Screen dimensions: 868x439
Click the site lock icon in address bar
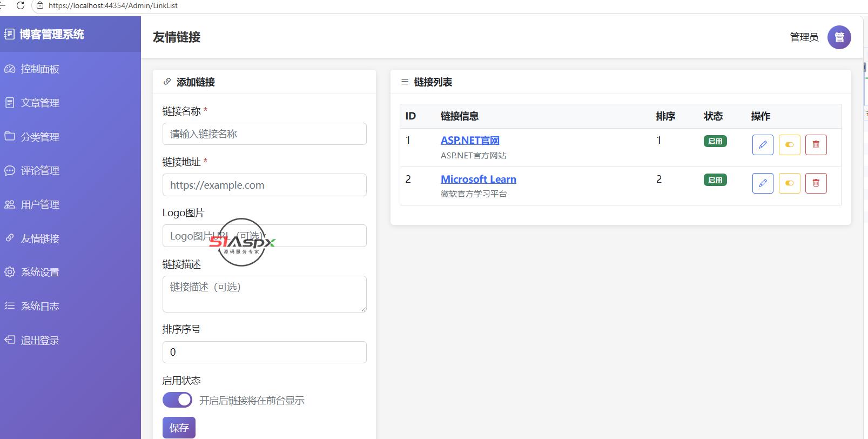point(39,5)
